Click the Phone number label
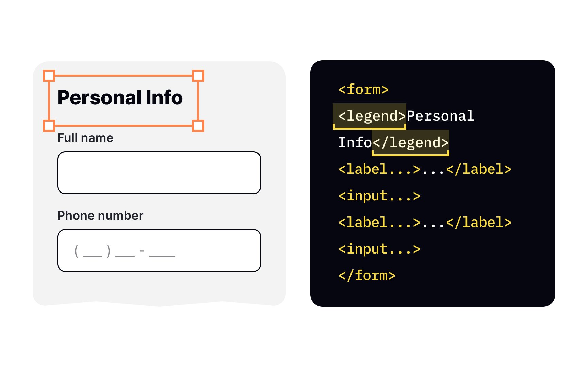588x368 pixels. coord(100,216)
